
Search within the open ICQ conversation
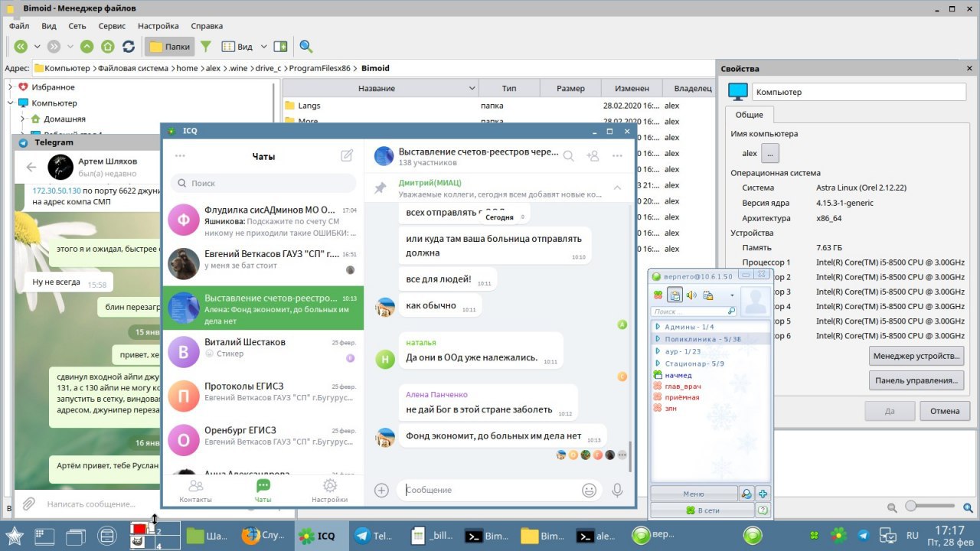point(568,155)
